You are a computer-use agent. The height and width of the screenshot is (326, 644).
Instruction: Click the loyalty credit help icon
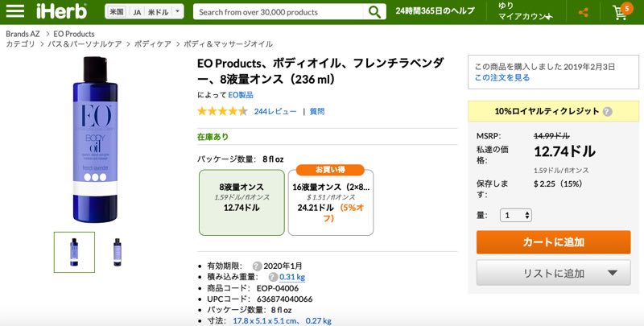(608, 112)
